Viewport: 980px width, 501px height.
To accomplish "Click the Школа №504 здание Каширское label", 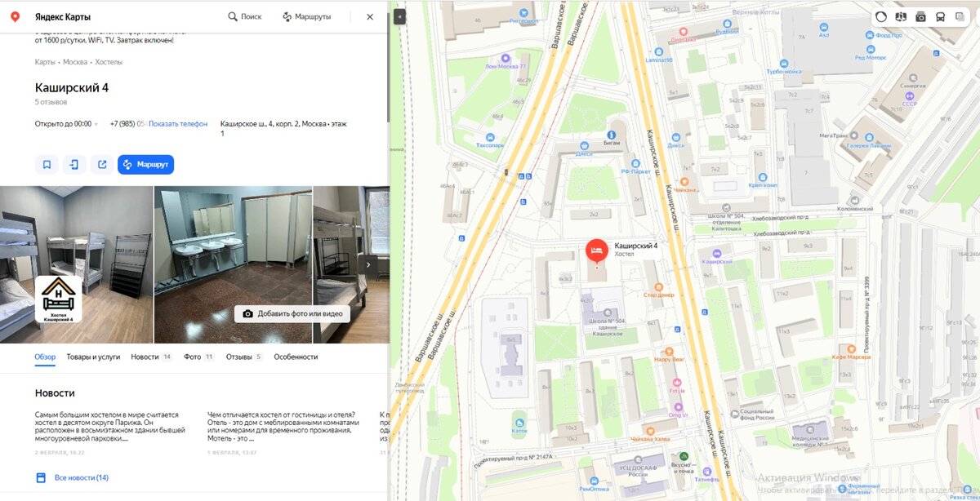I will click(x=608, y=327).
